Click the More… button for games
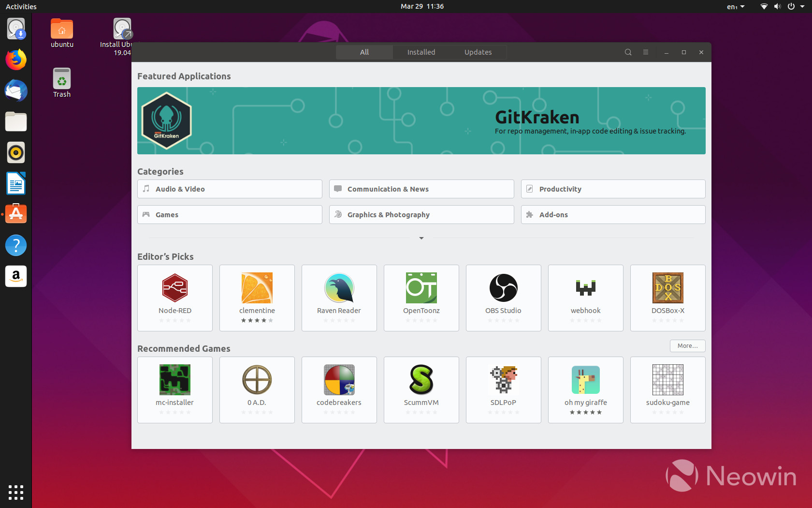812x508 pixels. tap(687, 346)
